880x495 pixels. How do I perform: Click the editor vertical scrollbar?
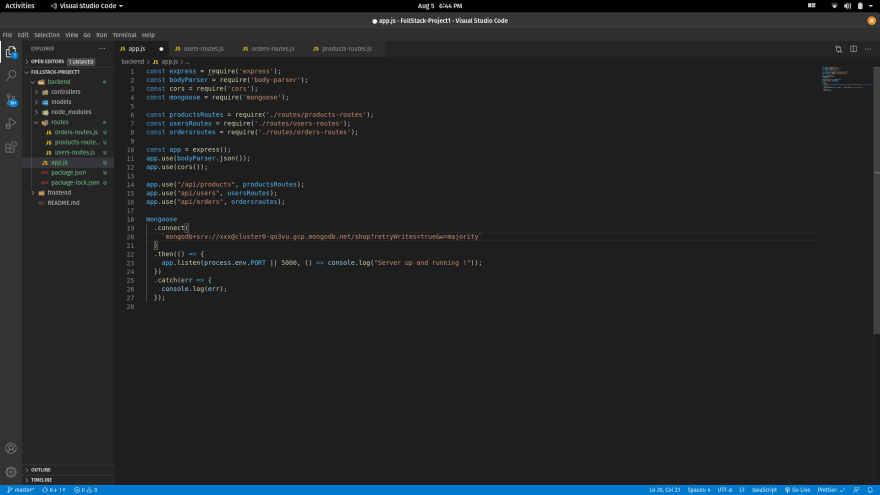877,200
